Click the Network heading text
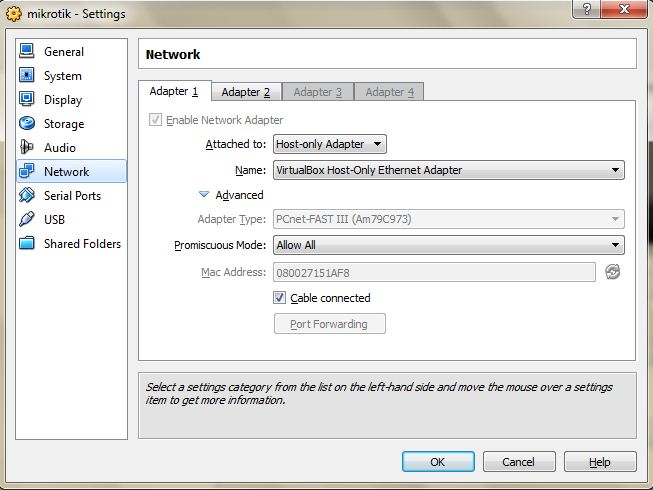 pyautogui.click(x=173, y=54)
